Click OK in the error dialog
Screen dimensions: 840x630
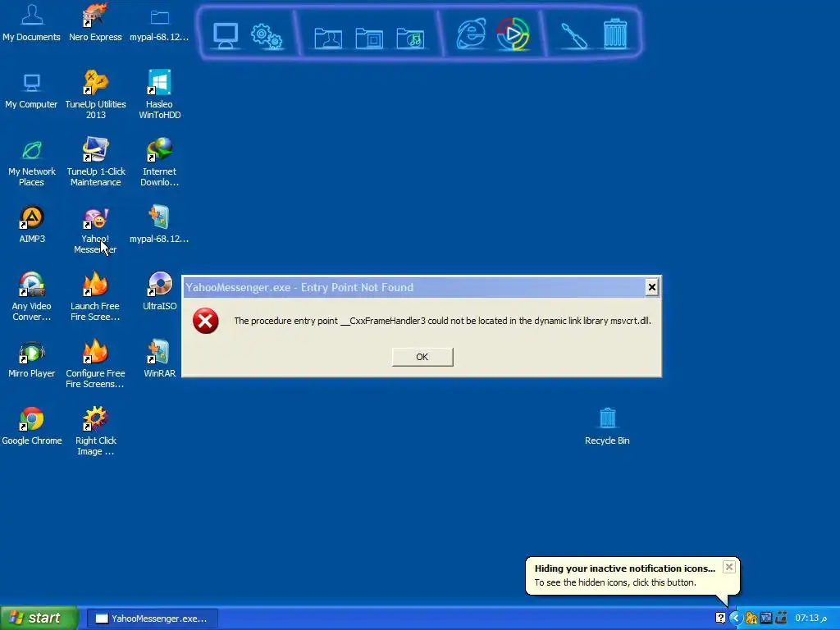click(422, 357)
